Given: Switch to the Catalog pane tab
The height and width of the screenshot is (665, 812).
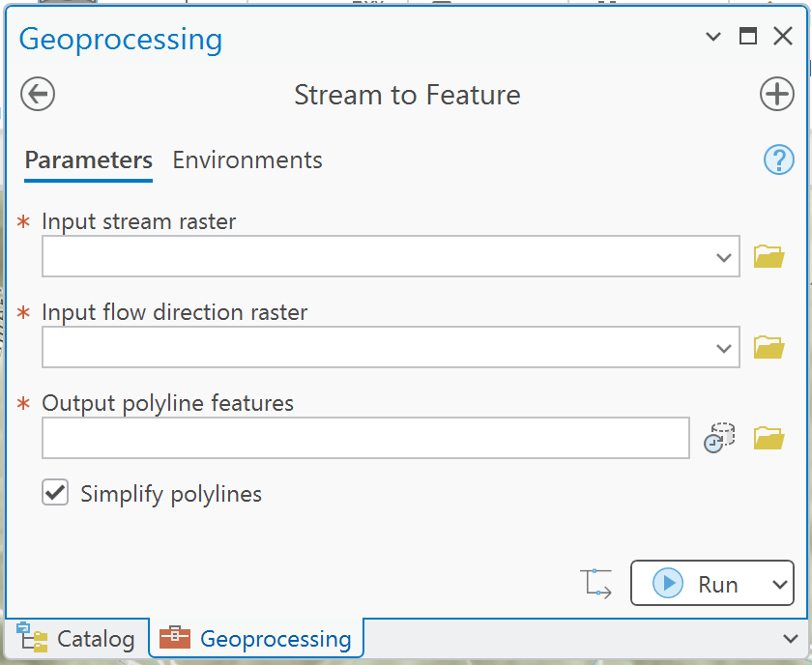Looking at the screenshot, I should click(x=76, y=638).
